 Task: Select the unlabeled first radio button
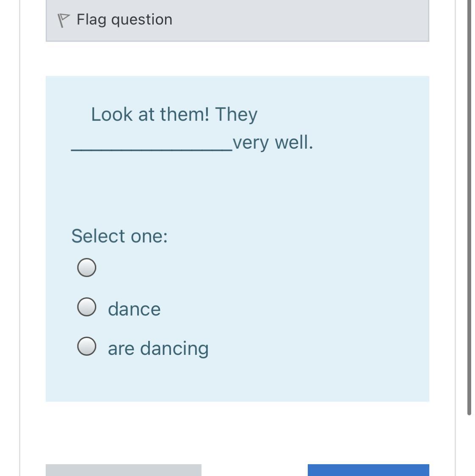tap(87, 268)
